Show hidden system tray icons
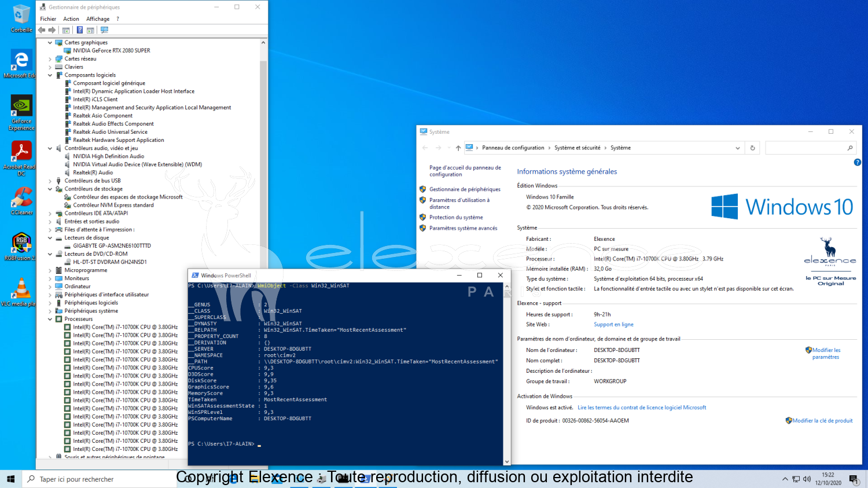The image size is (868, 488). (x=785, y=479)
